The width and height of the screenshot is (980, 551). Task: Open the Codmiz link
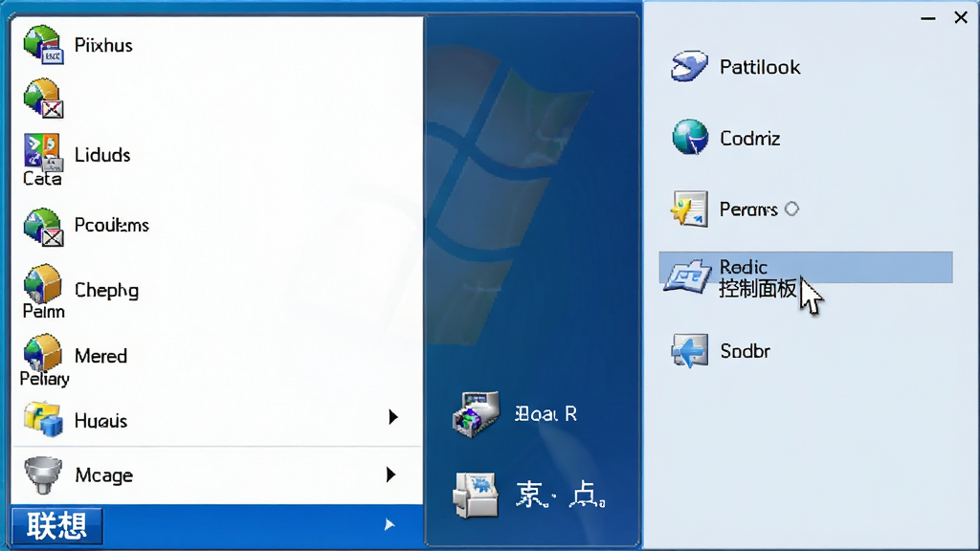pos(749,138)
